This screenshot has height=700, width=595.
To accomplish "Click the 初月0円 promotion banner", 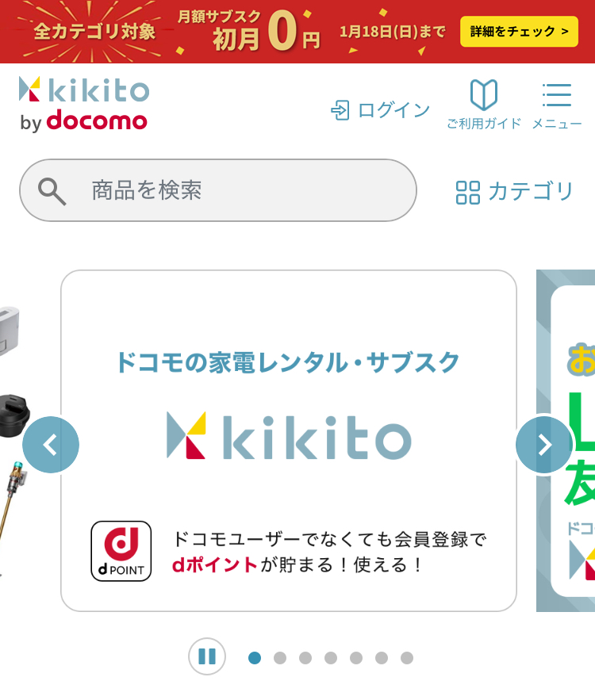I will (x=297, y=32).
